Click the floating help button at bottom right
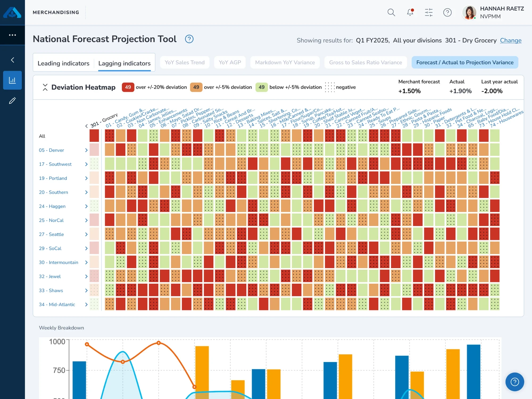The image size is (532, 399). point(515,382)
